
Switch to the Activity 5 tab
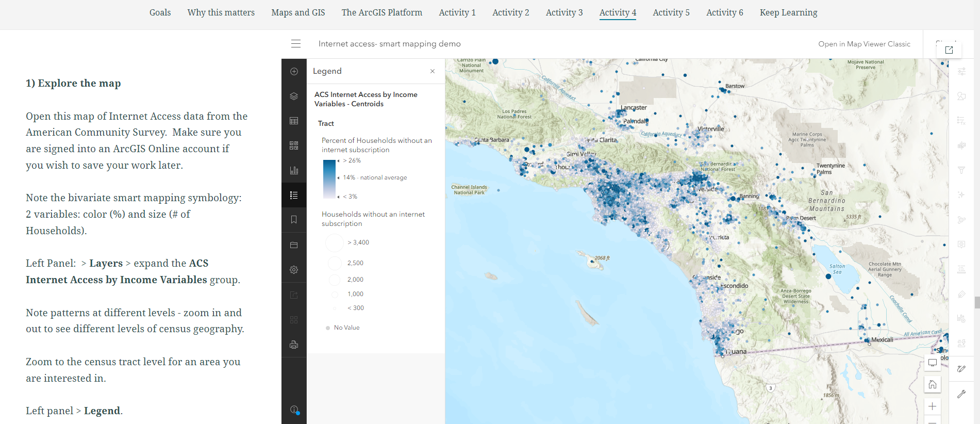[671, 12]
